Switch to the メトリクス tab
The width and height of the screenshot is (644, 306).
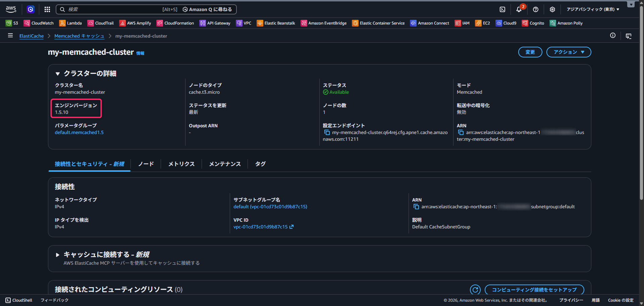pyautogui.click(x=181, y=164)
